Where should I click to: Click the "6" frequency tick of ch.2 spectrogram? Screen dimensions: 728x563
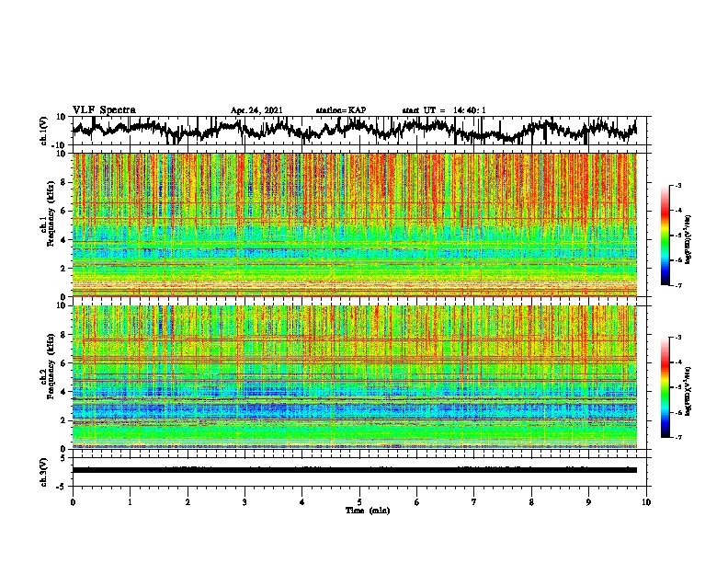point(63,363)
